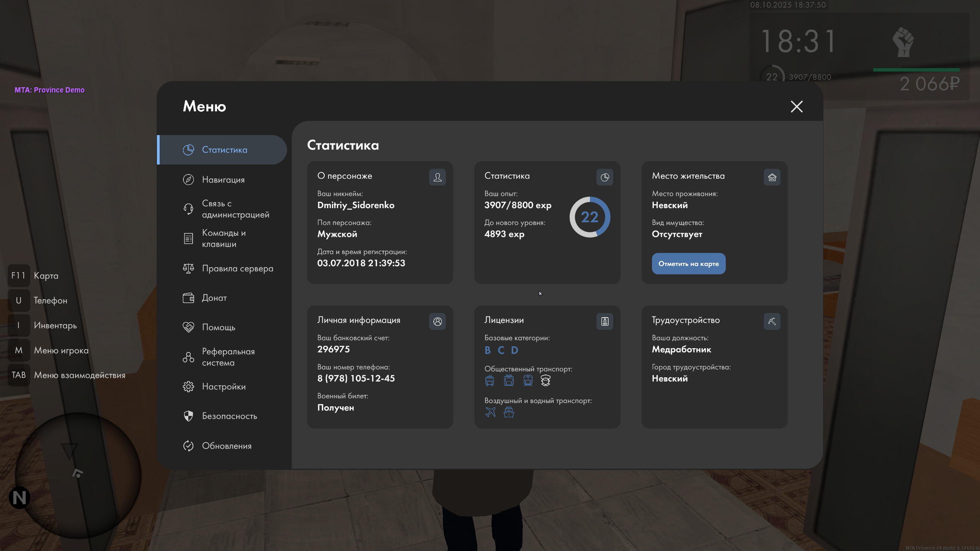Open the Навигация menu section
The height and width of the screenshot is (551, 980).
(223, 179)
